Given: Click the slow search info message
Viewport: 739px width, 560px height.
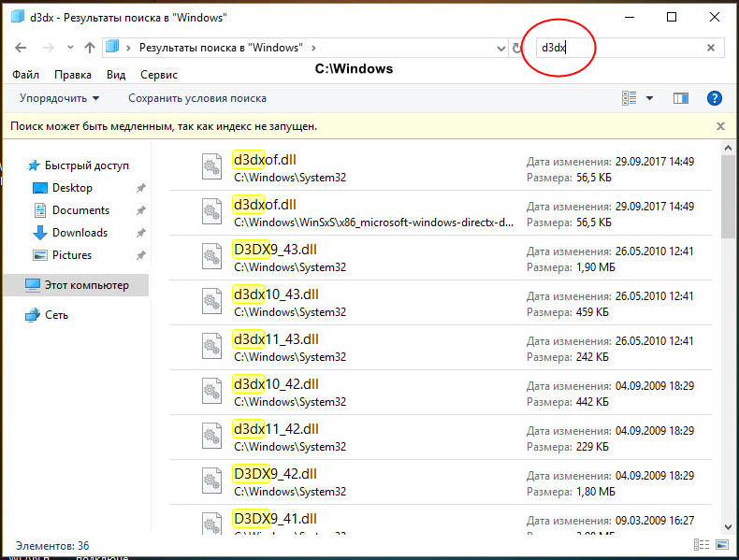Looking at the screenshot, I should click(164, 126).
